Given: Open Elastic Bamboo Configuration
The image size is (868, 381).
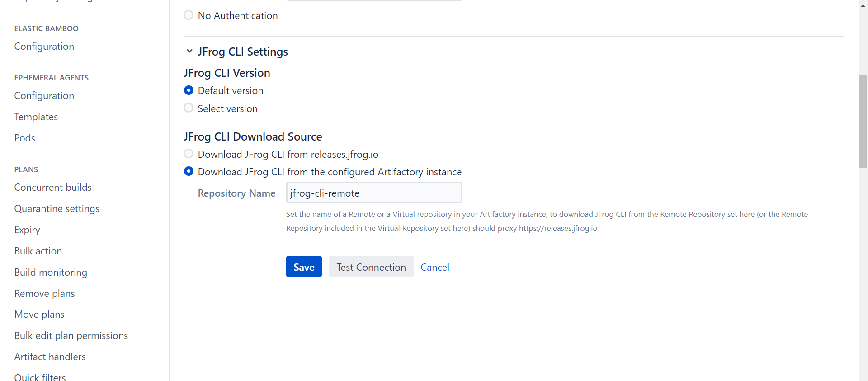Looking at the screenshot, I should [44, 47].
